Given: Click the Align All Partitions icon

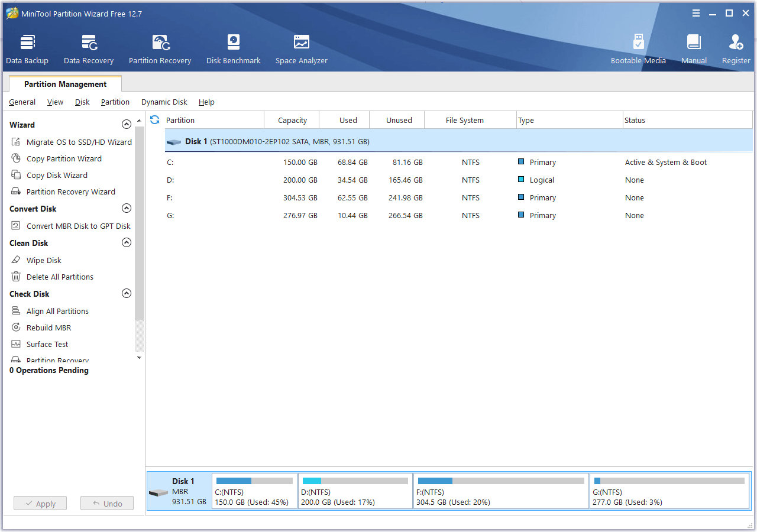Looking at the screenshot, I should 16,311.
